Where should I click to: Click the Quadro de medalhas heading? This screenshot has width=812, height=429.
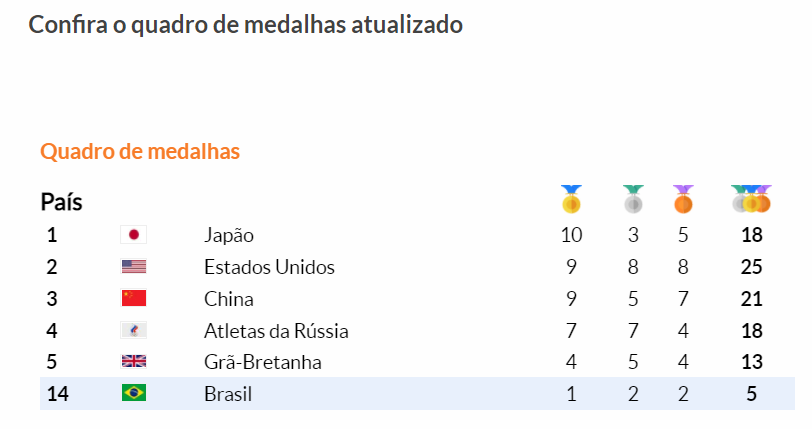(x=140, y=152)
